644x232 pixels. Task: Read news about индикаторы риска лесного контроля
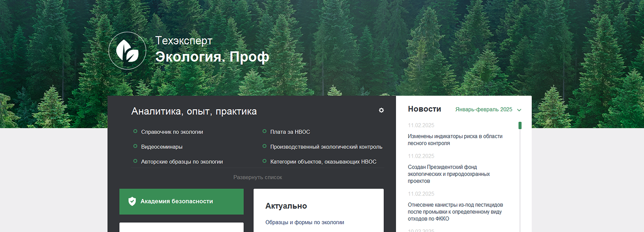pos(455,140)
